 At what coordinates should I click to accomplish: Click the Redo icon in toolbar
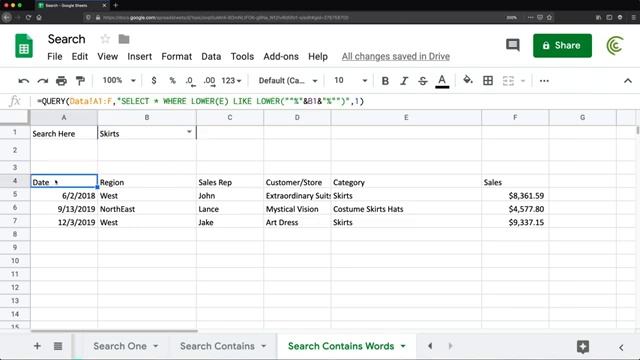pyautogui.click(x=42, y=81)
